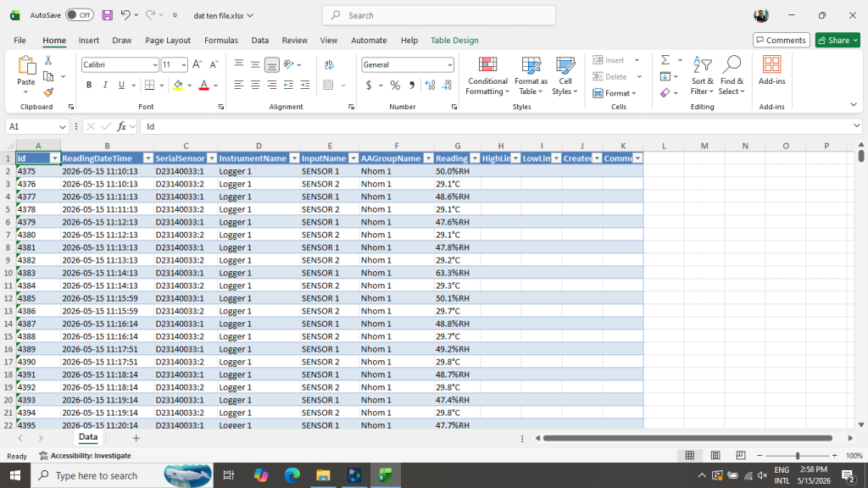The width and height of the screenshot is (868, 488).
Task: Open Conditional Formatting menu
Action: pyautogui.click(x=487, y=76)
